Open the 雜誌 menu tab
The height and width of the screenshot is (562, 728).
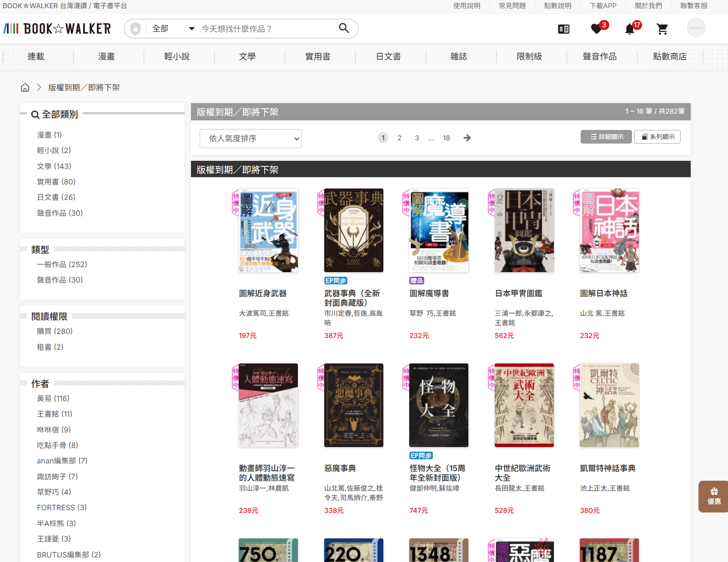click(459, 56)
